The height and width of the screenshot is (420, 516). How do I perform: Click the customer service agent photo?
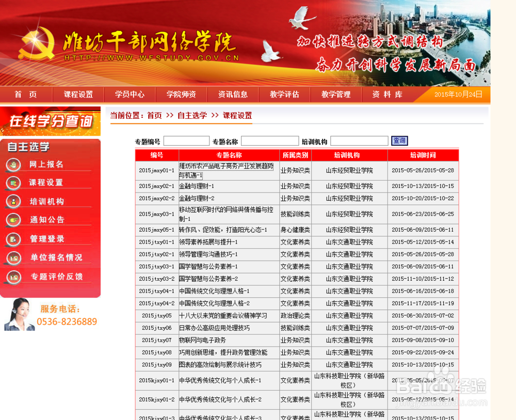(20, 314)
